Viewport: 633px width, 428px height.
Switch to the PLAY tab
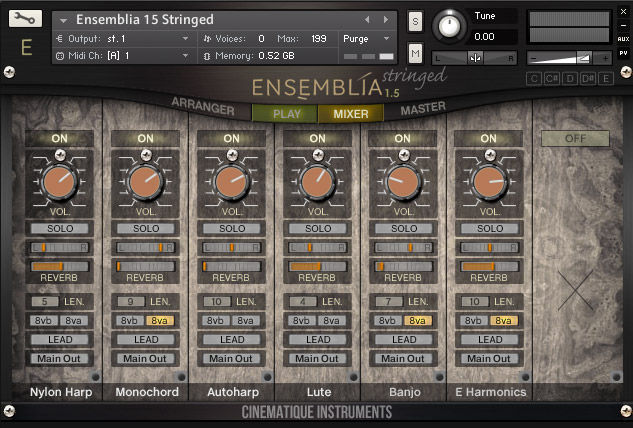pos(286,114)
